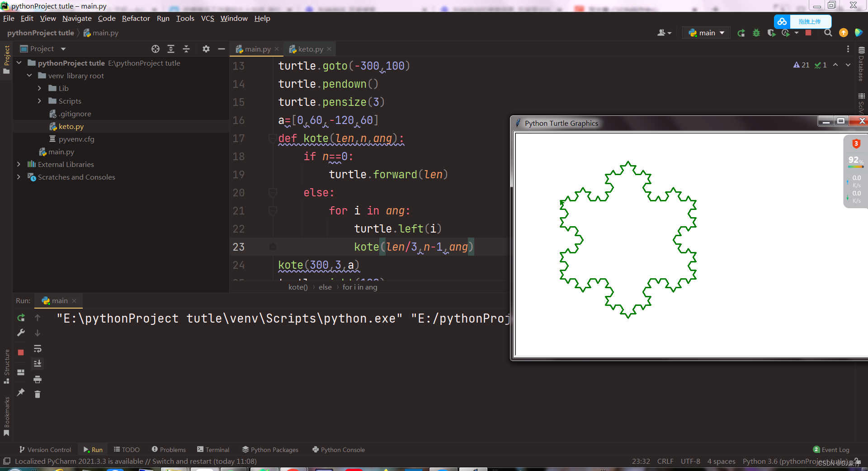Collapse the venv library root node
The image size is (868, 471).
click(29, 76)
